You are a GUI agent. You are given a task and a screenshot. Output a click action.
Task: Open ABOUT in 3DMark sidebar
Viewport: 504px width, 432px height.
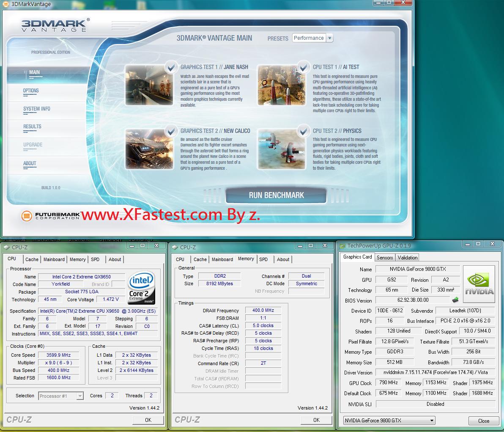[x=30, y=163]
